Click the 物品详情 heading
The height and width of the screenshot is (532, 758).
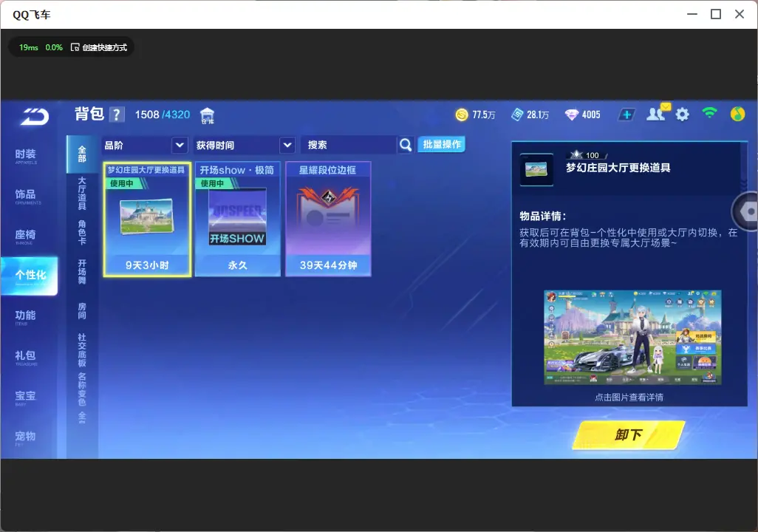pos(542,216)
